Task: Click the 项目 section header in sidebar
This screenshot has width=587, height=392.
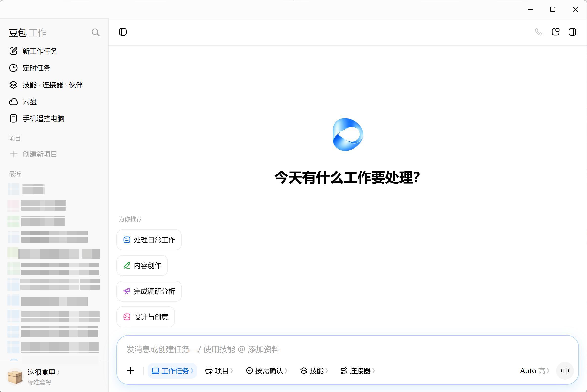Action: (x=15, y=138)
